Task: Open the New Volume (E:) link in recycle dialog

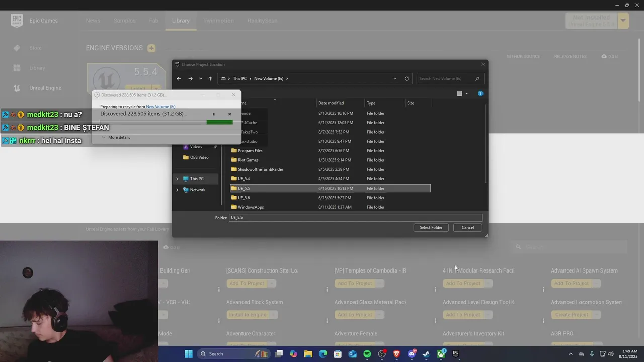Action: click(x=160, y=107)
